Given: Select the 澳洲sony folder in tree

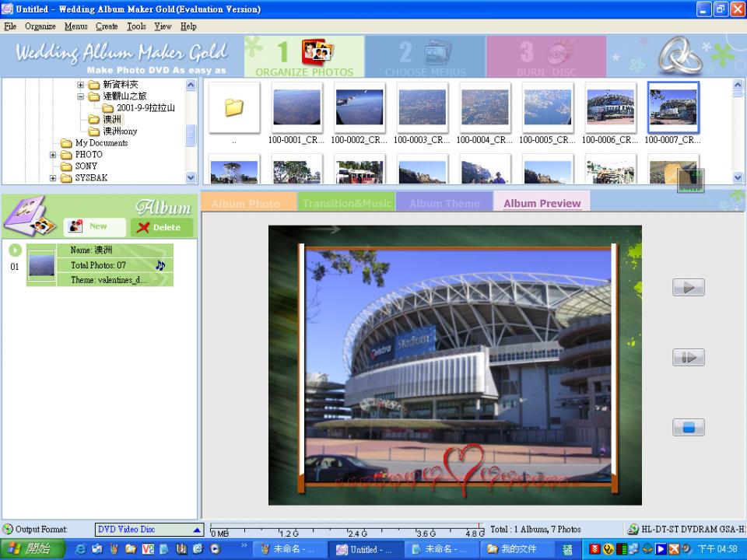Looking at the screenshot, I should tap(120, 131).
